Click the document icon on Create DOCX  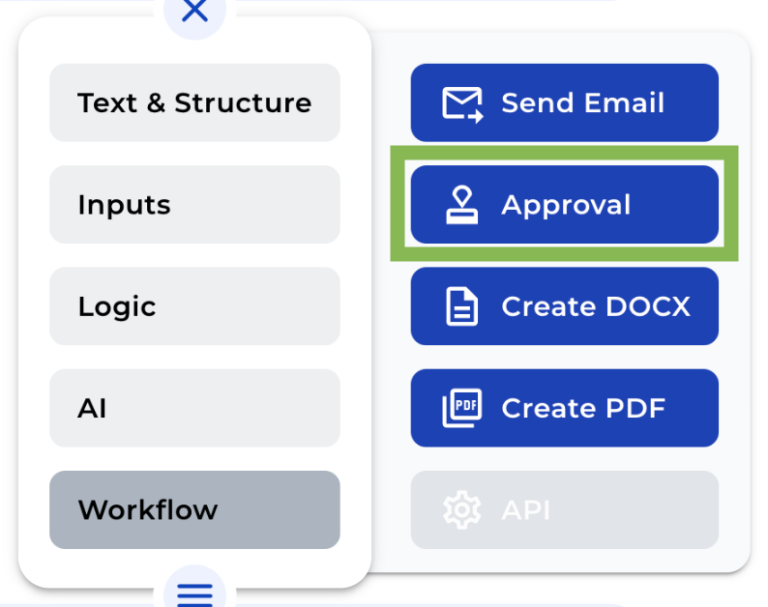(x=461, y=307)
